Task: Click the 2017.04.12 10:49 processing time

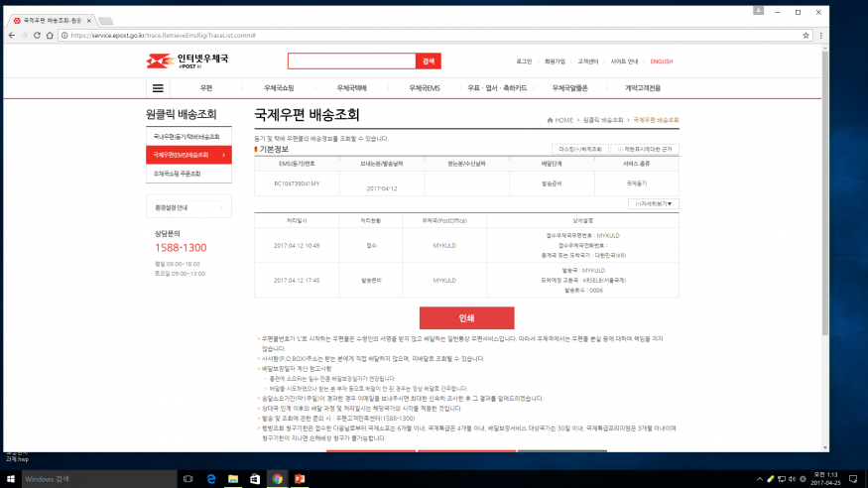Action: tap(297, 246)
